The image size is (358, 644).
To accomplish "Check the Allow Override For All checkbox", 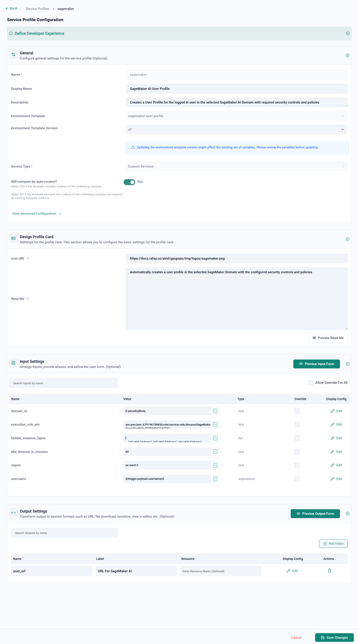I will tap(311, 383).
